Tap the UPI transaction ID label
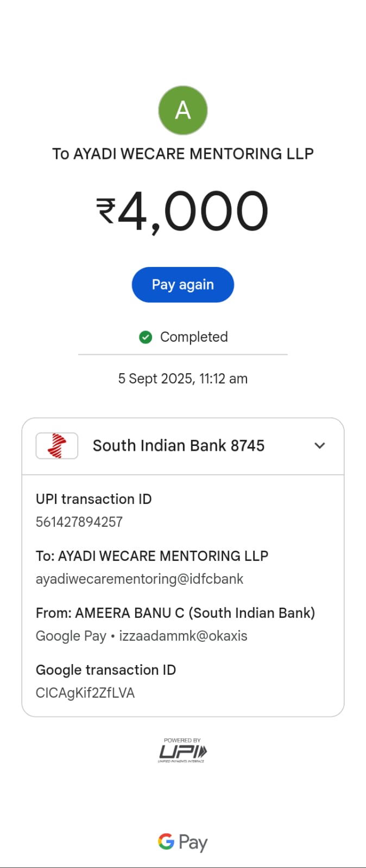Viewport: 366px width, 868px height. coord(94,499)
